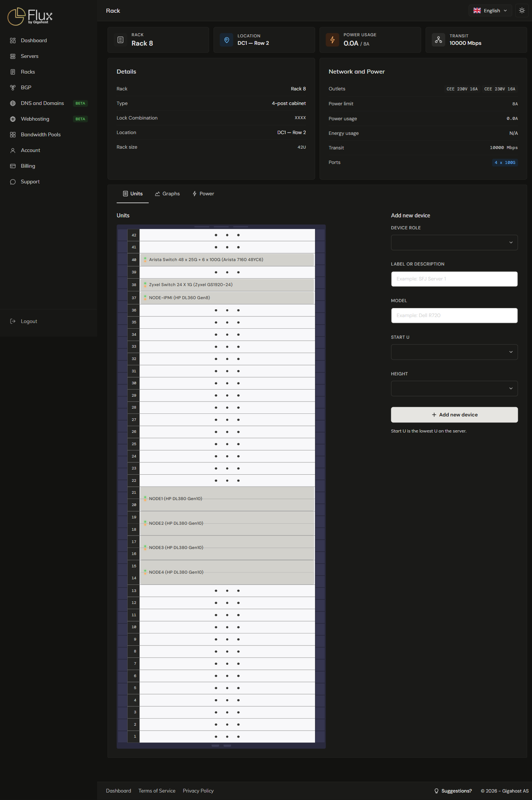Click the Account person icon
Image resolution: width=532 pixels, height=800 pixels.
pos(13,150)
